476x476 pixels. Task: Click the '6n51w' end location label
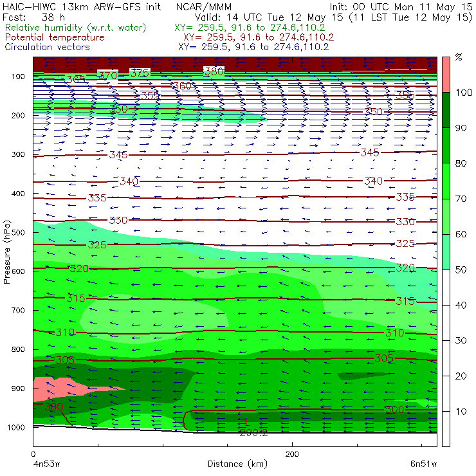point(423,464)
